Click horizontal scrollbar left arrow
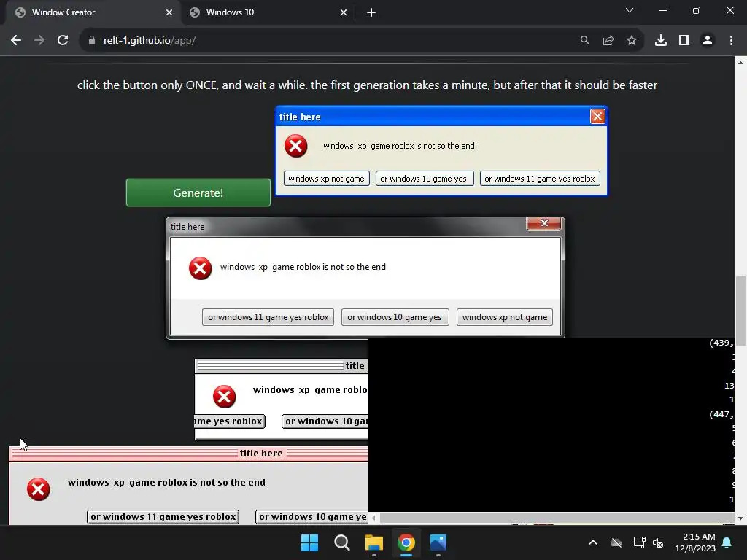 [373, 518]
